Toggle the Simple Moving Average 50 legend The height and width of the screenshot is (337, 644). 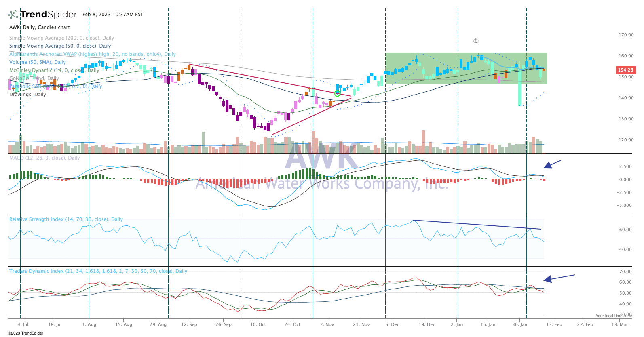(60, 46)
